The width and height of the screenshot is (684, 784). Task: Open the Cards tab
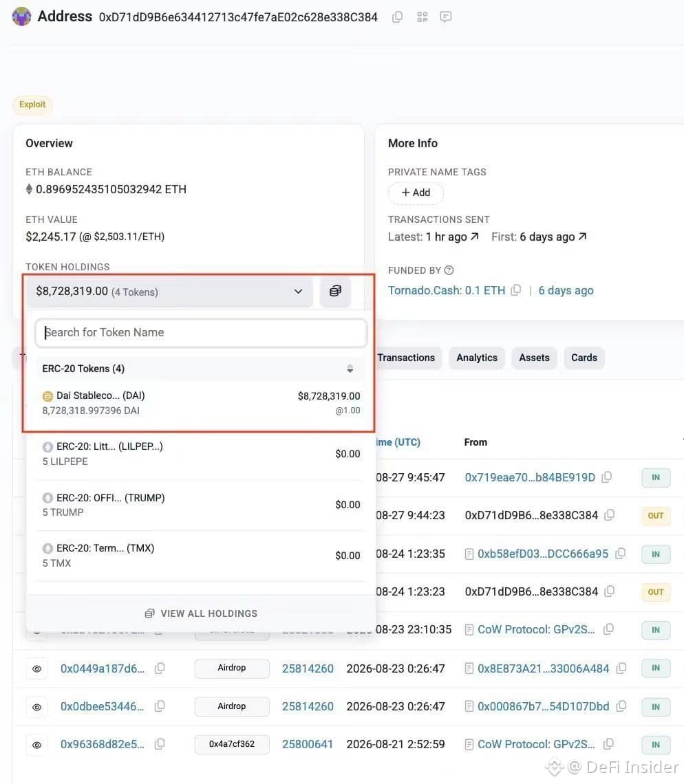coord(584,358)
